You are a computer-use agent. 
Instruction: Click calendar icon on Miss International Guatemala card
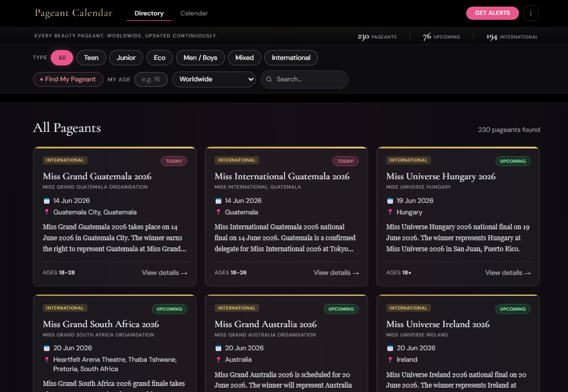218,201
